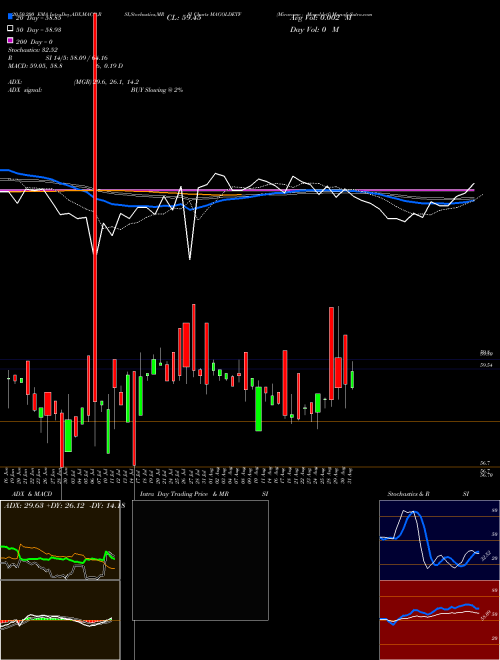Click the 'ADX: 29.63 +DY: 26.12' readout

44,506
